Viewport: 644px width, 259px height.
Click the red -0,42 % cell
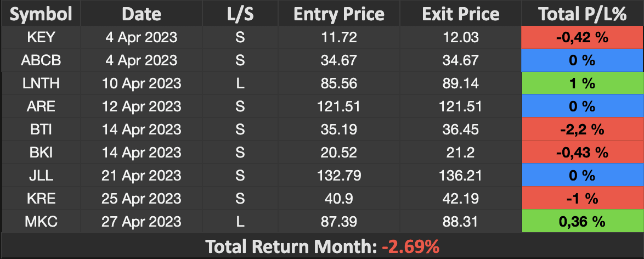coord(582,37)
